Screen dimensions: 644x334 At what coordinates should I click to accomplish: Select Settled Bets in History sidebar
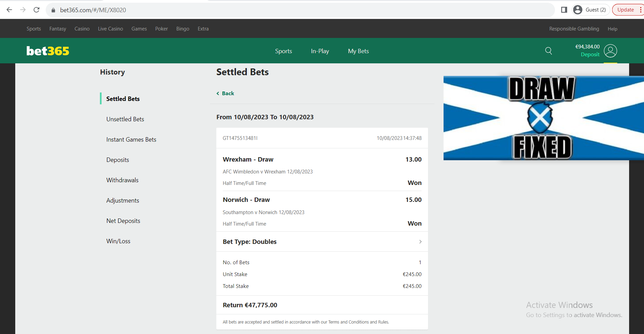[x=123, y=99]
